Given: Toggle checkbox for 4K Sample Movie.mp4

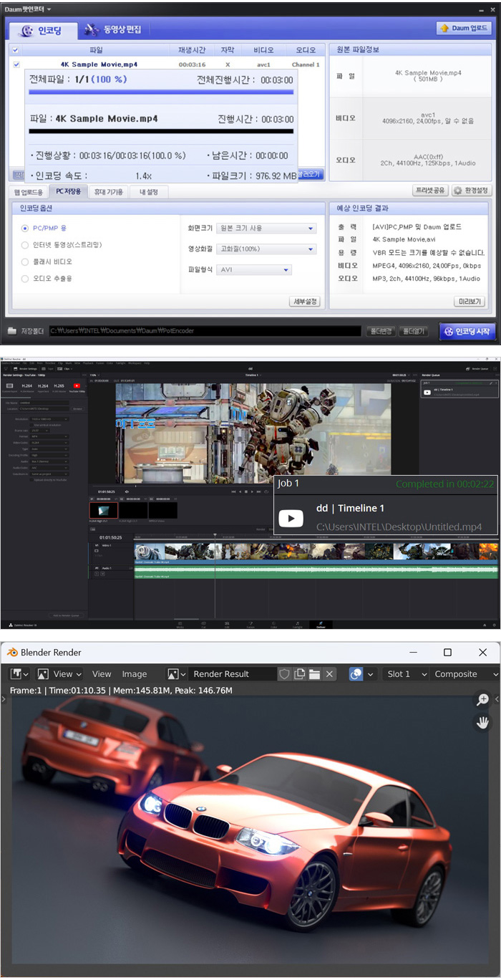Looking at the screenshot, I should [16, 64].
